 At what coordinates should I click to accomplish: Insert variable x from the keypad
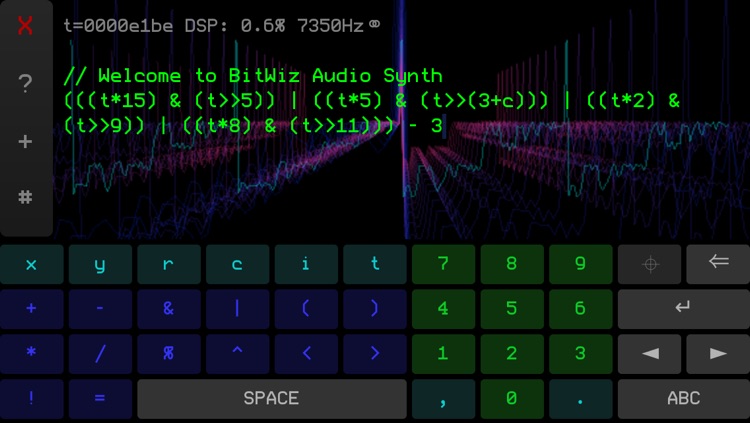tap(32, 264)
